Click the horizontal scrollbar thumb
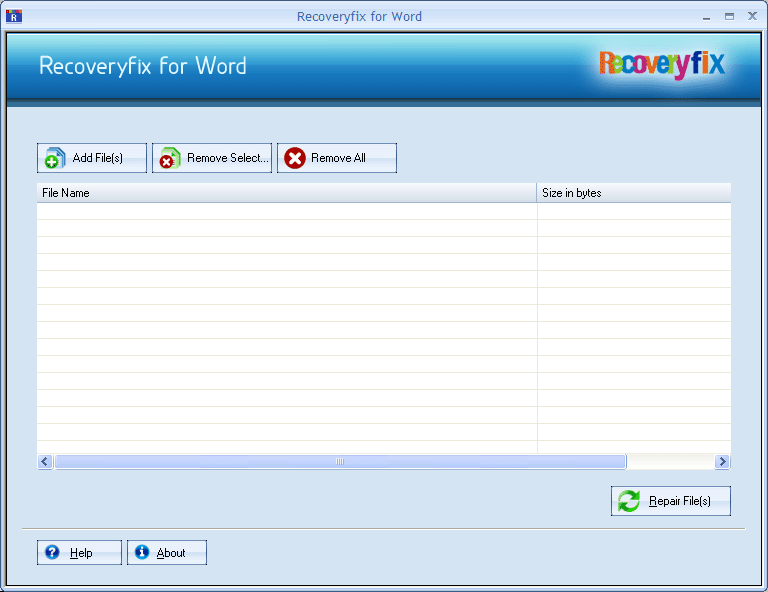The height and width of the screenshot is (592, 768). [x=340, y=461]
